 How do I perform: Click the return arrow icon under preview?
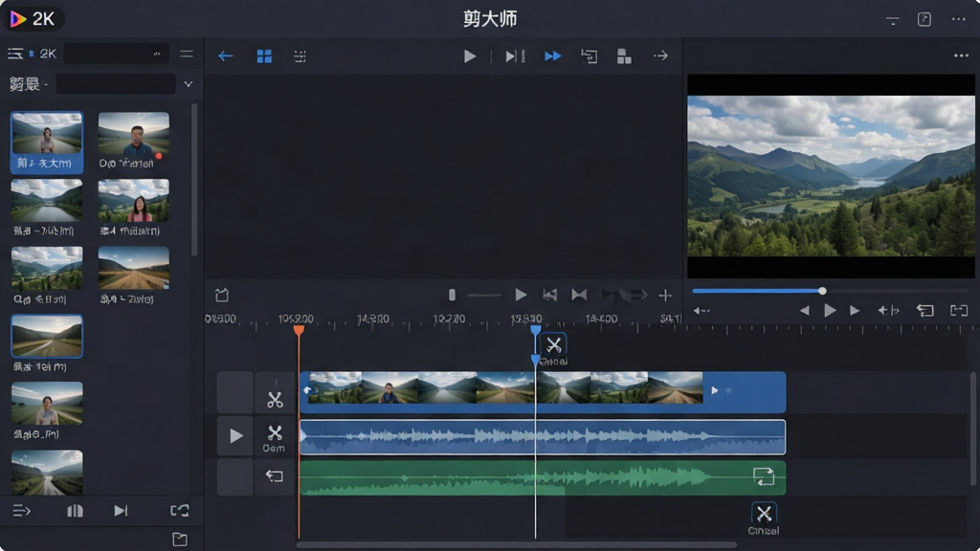point(925,311)
